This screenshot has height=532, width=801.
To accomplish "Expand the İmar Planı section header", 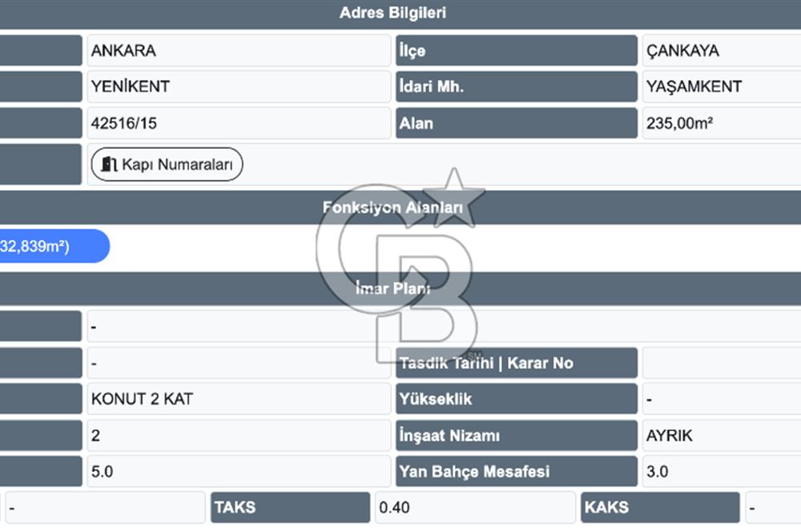I will [x=392, y=288].
